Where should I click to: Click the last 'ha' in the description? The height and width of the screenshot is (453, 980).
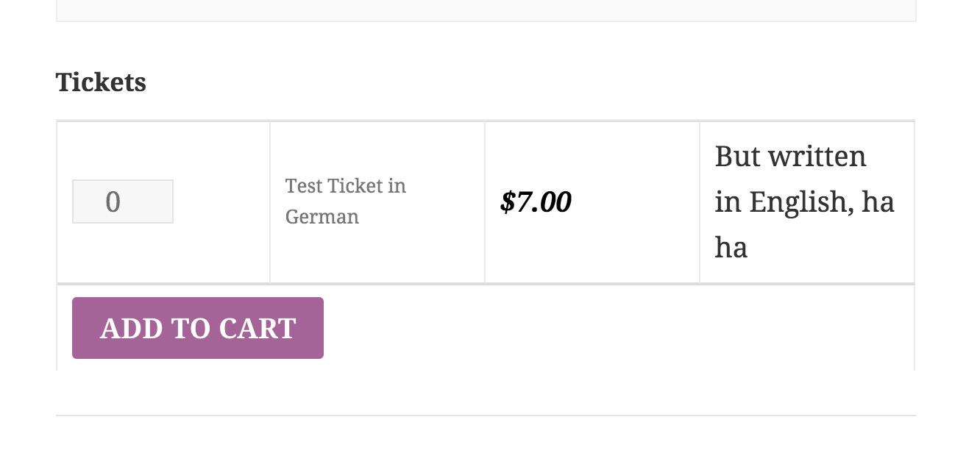click(x=731, y=248)
